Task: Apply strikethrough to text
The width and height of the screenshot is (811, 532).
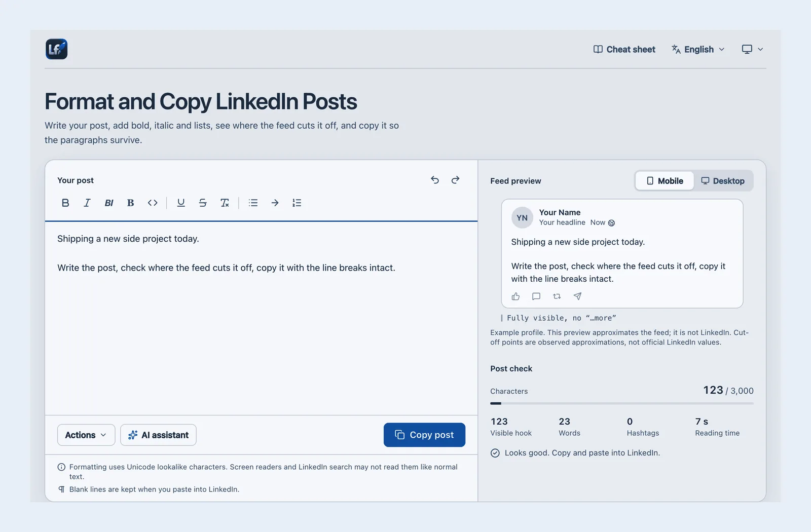Action: point(203,203)
